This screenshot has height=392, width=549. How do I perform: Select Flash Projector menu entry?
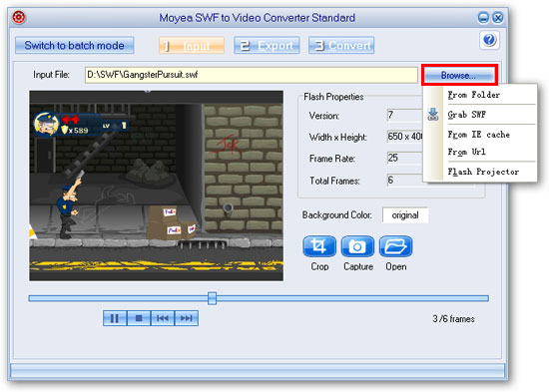480,172
